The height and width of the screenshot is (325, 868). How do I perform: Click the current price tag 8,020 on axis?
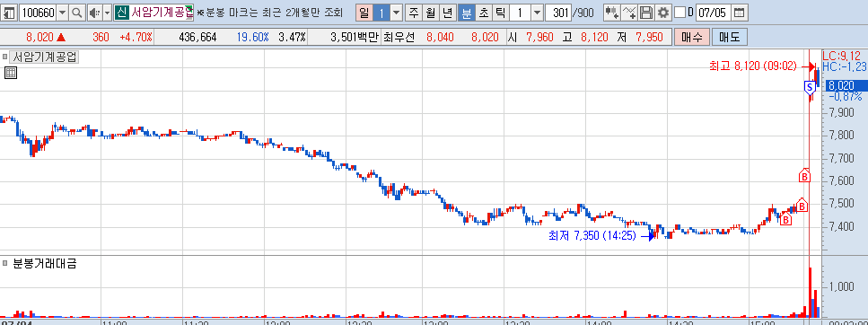click(x=846, y=86)
